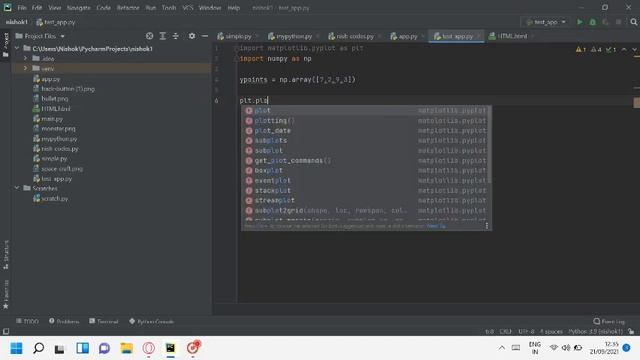
Task: Expand the .idea folder
Action: tap(25, 58)
